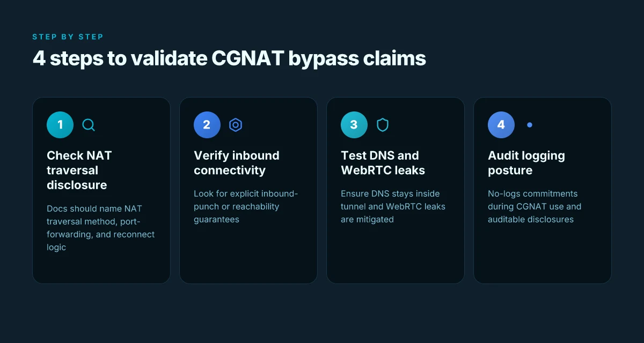Click the inbound-punch reachability guarantees text
The width and height of the screenshot is (644, 343).
[x=246, y=206]
